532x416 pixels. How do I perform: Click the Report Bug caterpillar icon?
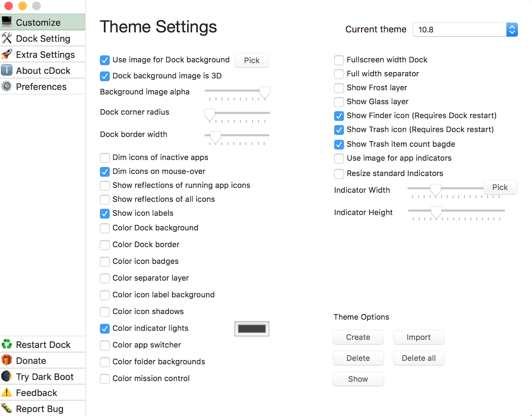tap(7, 409)
